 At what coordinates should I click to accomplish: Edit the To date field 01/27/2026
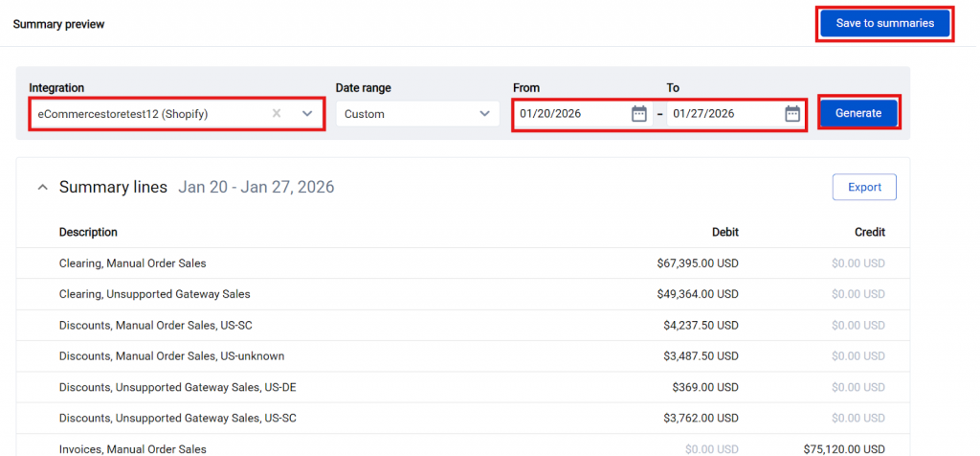(x=724, y=114)
